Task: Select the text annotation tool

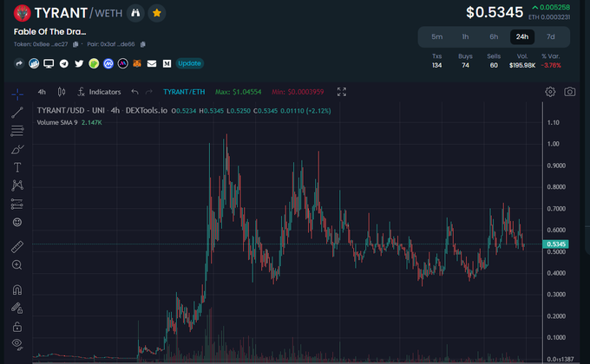Action: [17, 167]
